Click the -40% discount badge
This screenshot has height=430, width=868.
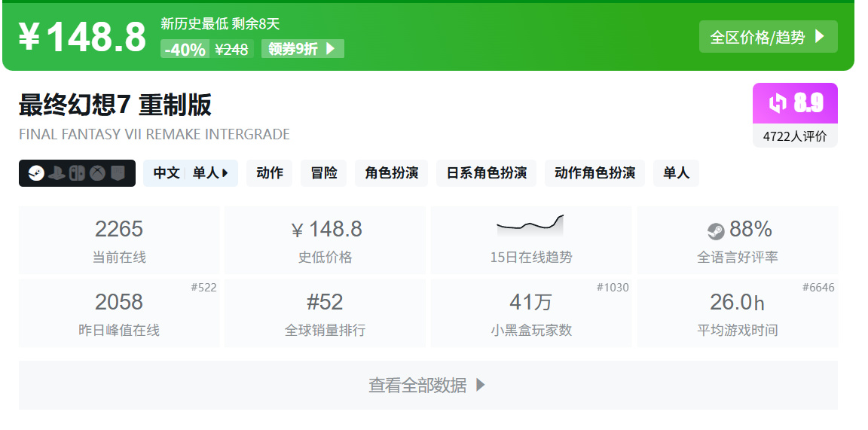click(x=185, y=49)
